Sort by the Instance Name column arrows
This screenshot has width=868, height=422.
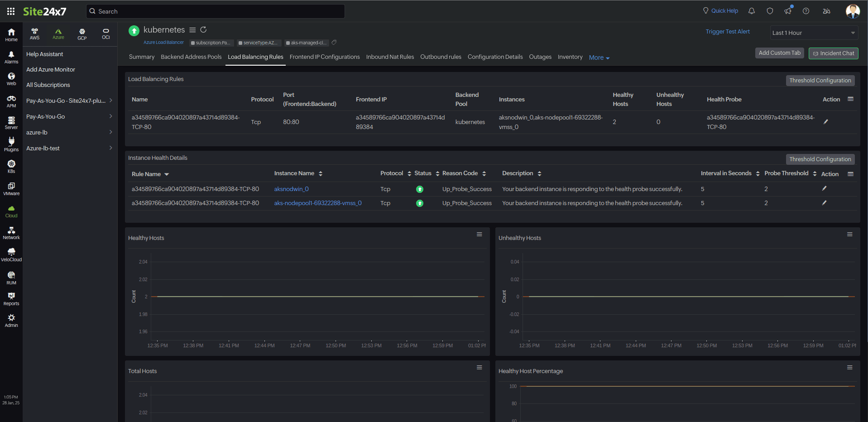click(320, 173)
